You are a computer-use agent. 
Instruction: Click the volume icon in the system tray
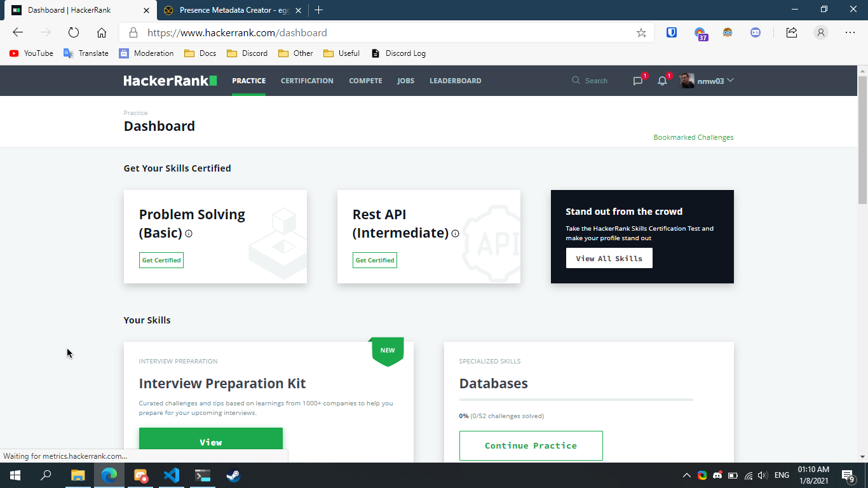[763, 475]
